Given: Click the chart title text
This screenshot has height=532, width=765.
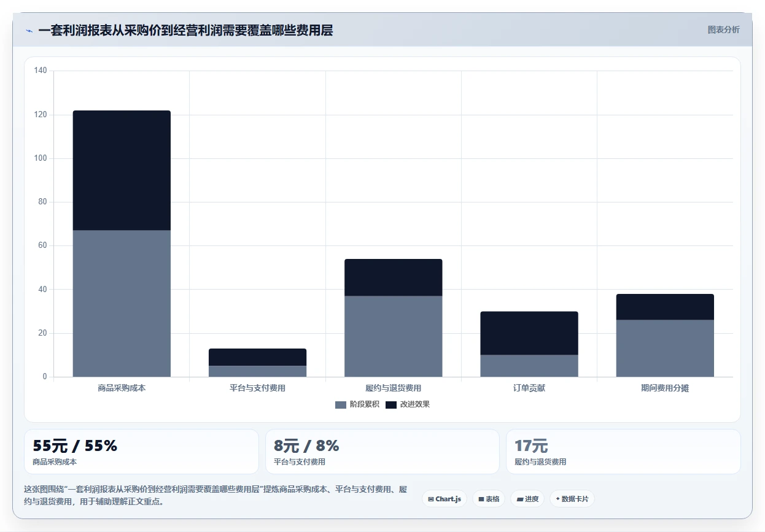Looking at the screenshot, I should coord(185,30).
